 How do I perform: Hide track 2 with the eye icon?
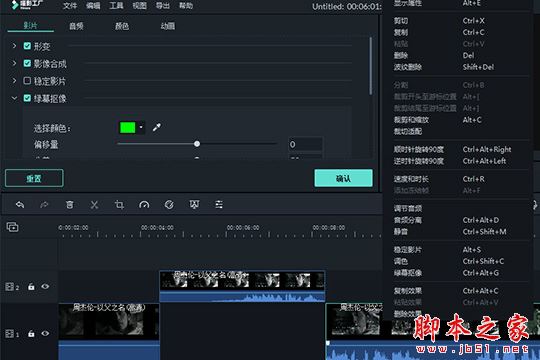(x=45, y=286)
